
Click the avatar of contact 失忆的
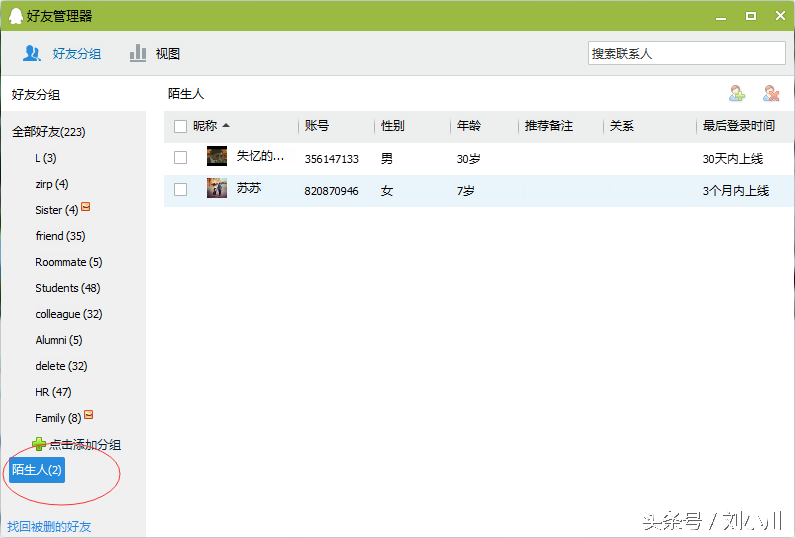coord(217,157)
